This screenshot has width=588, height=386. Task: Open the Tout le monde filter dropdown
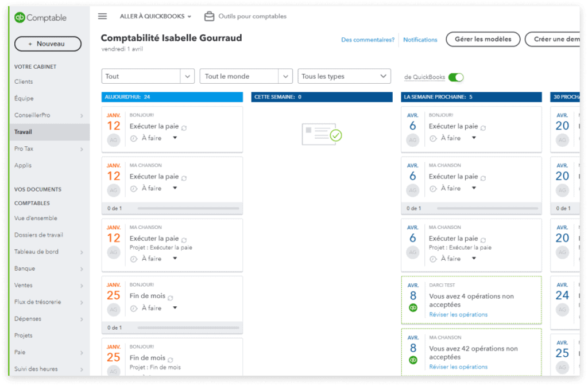click(246, 76)
